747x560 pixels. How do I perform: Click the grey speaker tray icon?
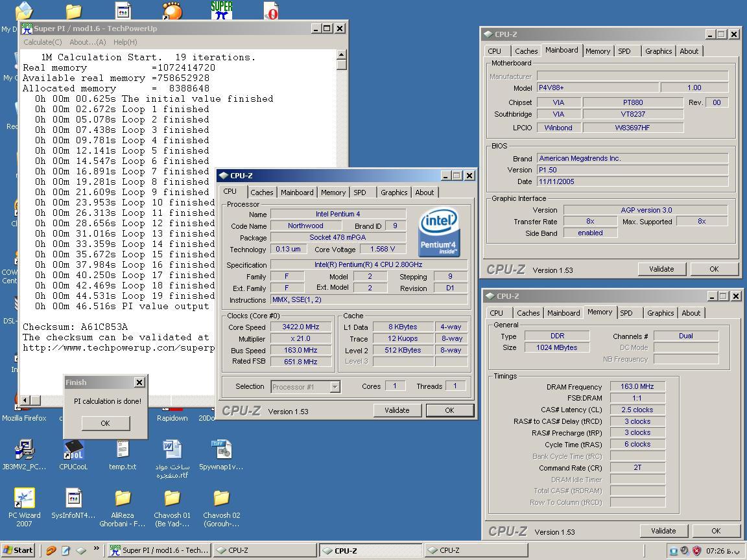[x=685, y=551]
